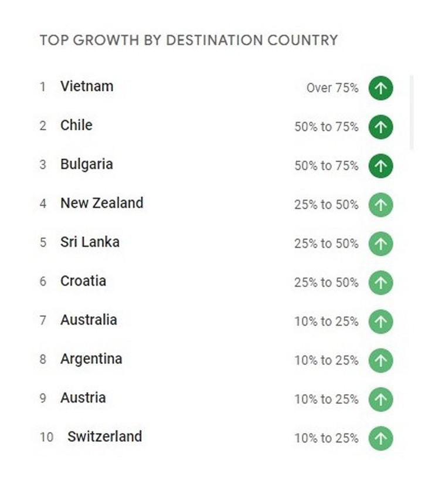Screen dimensions: 428x504
Task: Click the Switzerland country name
Action: 104,437
